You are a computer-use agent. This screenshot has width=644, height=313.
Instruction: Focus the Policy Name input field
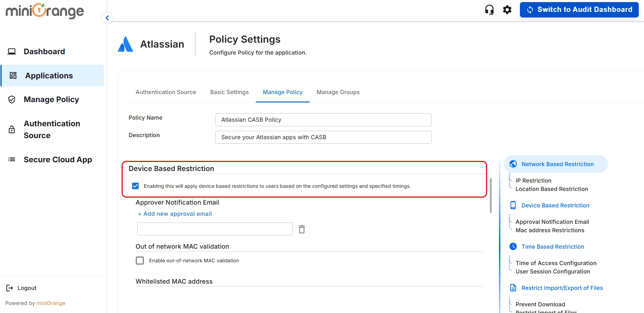click(x=323, y=120)
